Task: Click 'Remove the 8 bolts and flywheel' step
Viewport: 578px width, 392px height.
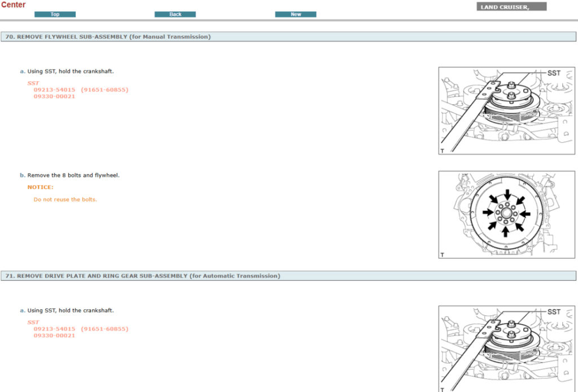Action: [x=73, y=175]
